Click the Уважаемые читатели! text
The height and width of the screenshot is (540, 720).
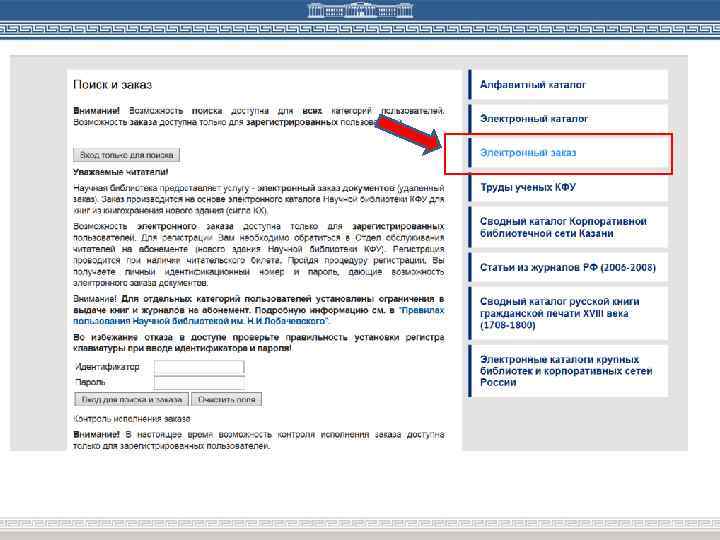(120, 172)
